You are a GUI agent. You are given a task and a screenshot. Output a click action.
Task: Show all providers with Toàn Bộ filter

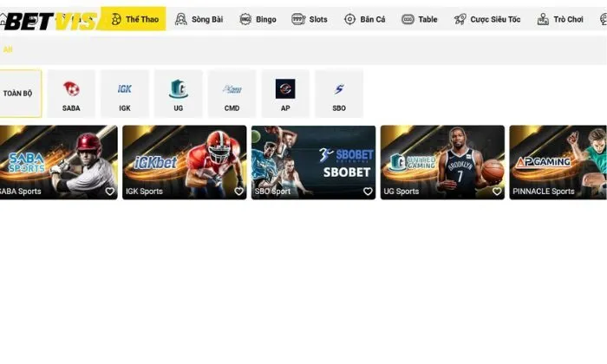[x=18, y=94]
